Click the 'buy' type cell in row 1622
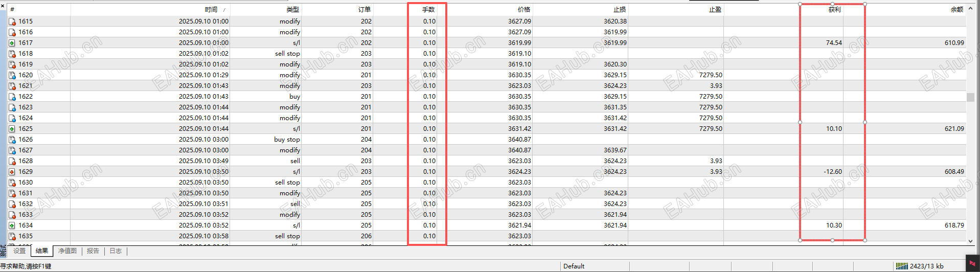Screen dimensions: 980x272 pyautogui.click(x=294, y=97)
